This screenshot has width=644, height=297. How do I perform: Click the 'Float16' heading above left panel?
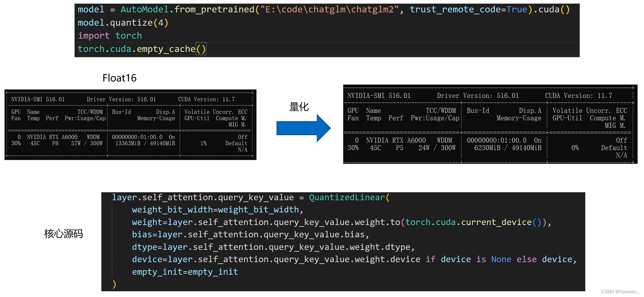tap(120, 78)
